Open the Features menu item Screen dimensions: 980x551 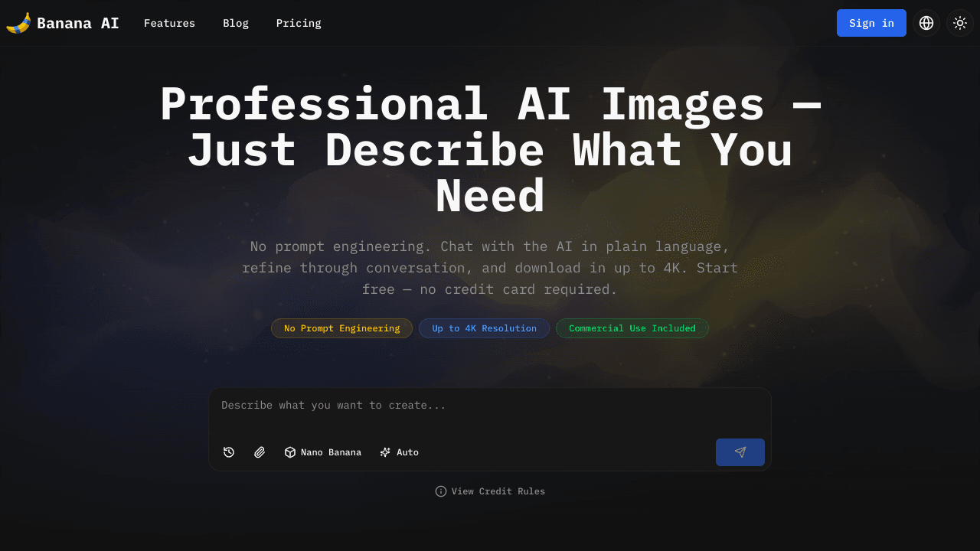pyautogui.click(x=169, y=23)
